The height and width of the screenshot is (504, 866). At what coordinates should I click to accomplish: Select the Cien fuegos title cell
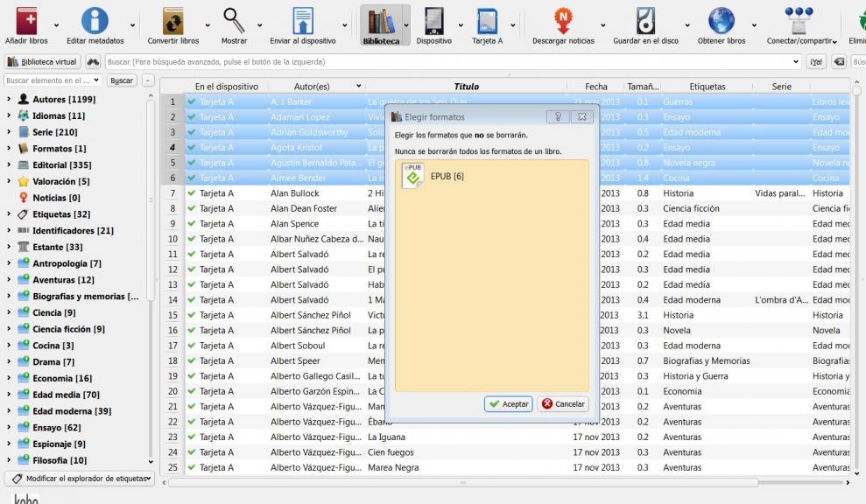point(391,452)
